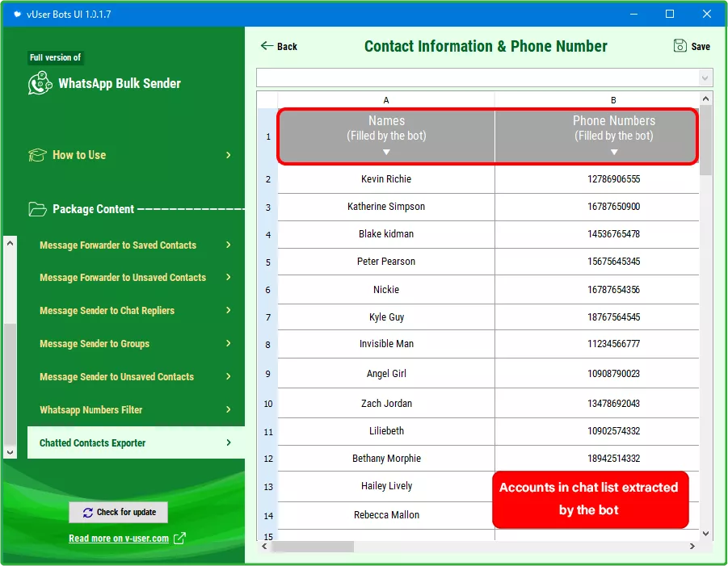This screenshot has height=566, width=728.
Task: Click the Nickie name cell
Action: [x=386, y=290]
